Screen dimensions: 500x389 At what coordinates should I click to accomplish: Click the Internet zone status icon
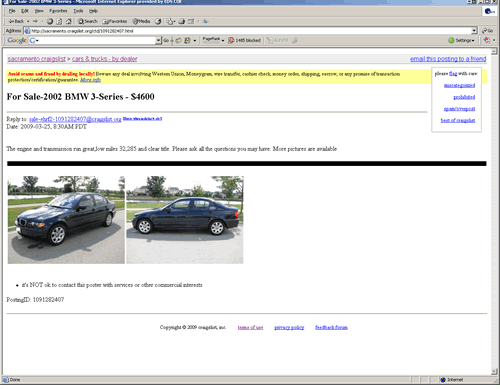pos(443,380)
